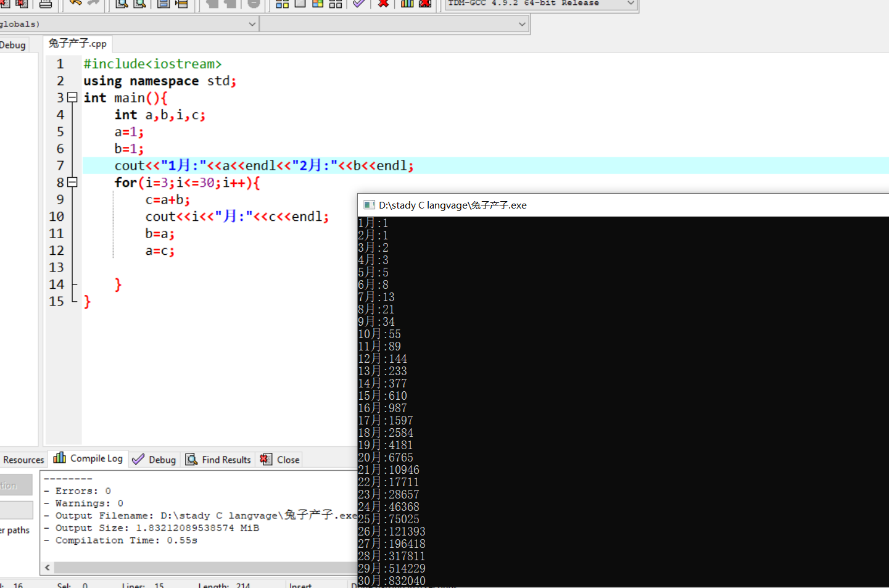Click the compile log horizontal scrollbar track

click(x=205, y=568)
